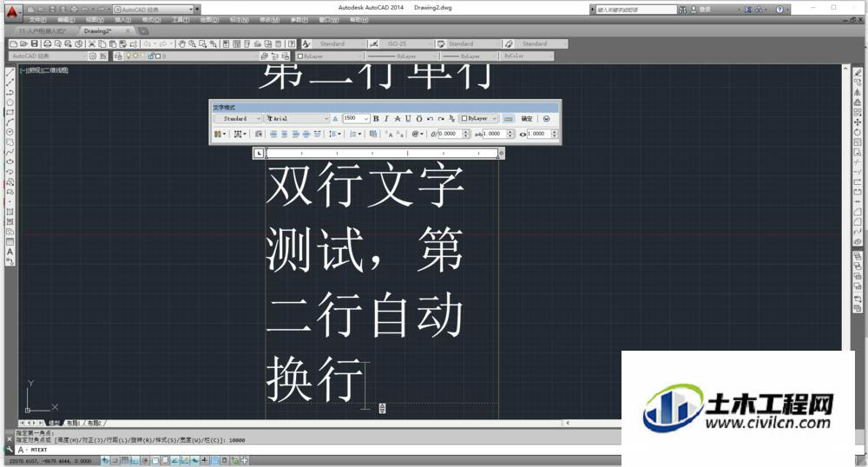The width and height of the screenshot is (868, 467).
Task: Select the Line tool in draw toolbar
Action: [x=10, y=73]
